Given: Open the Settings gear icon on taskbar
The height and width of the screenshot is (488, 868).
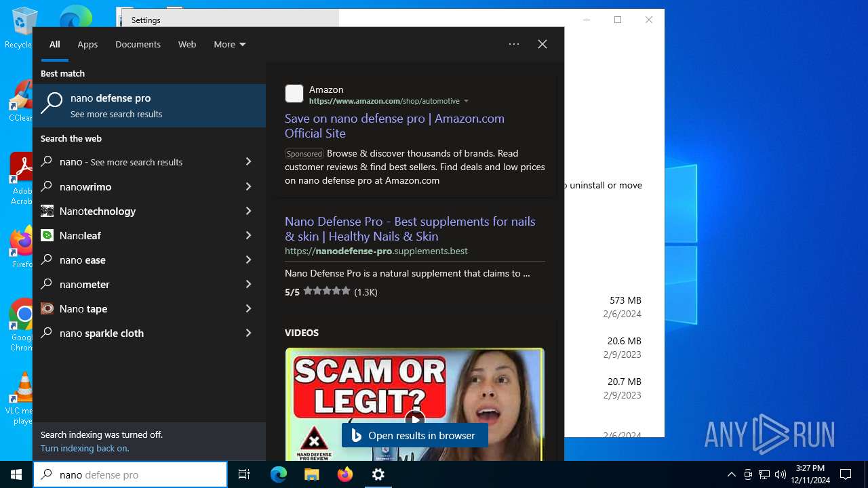Looking at the screenshot, I should pyautogui.click(x=378, y=474).
